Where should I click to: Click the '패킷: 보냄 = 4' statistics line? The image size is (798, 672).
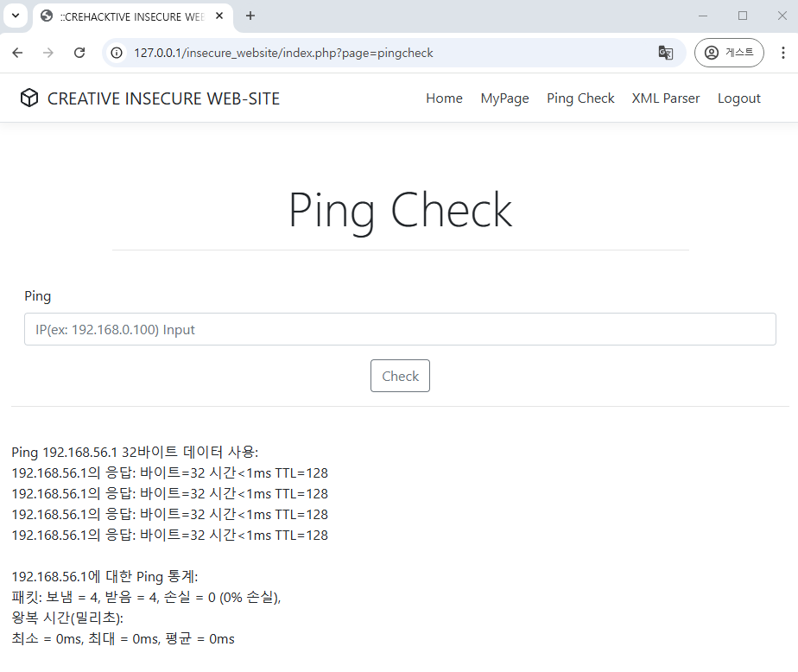(x=147, y=597)
